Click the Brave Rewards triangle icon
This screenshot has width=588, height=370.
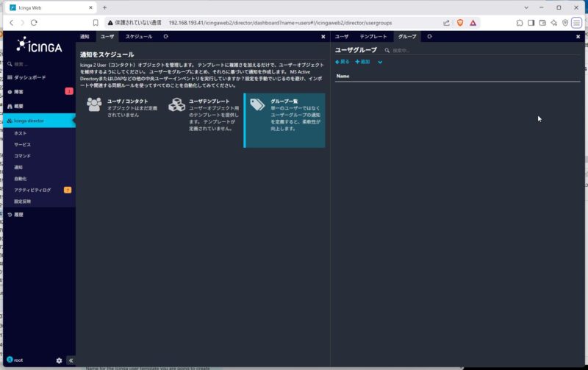pos(473,23)
